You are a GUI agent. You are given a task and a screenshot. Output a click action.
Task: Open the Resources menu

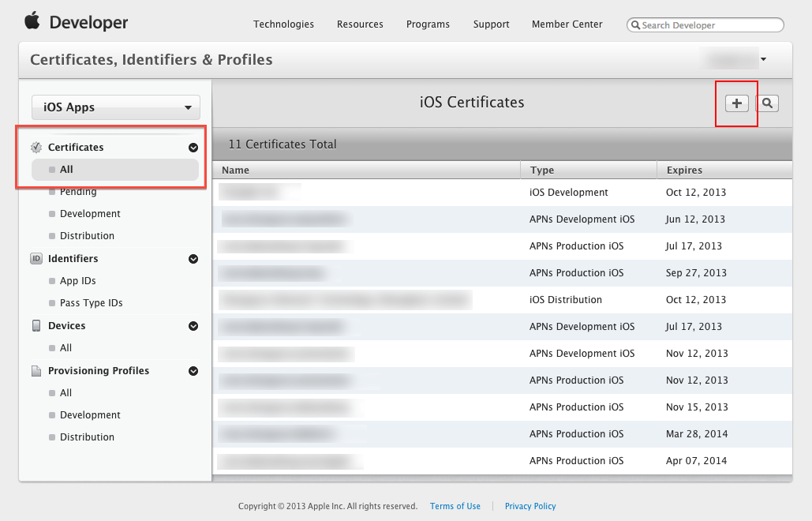360,24
